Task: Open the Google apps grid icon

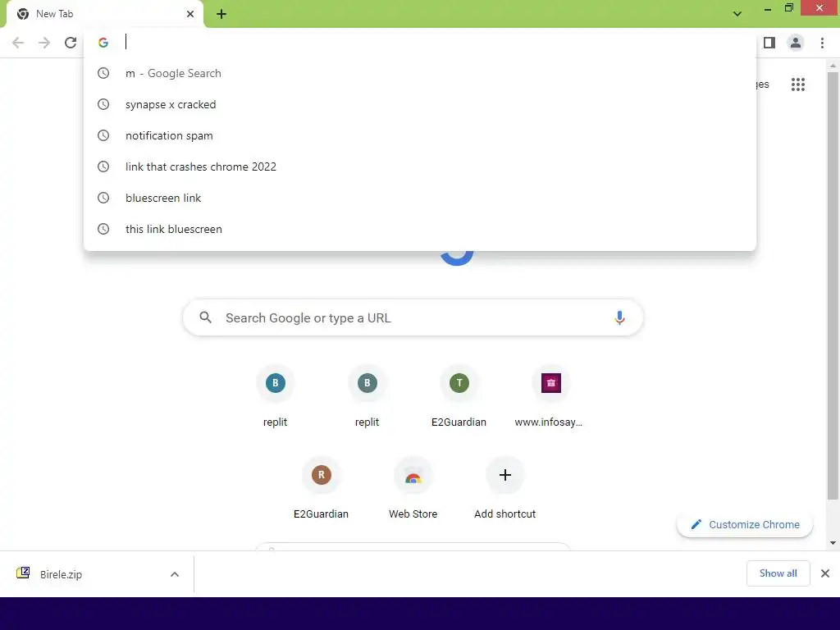Action: 798,84
